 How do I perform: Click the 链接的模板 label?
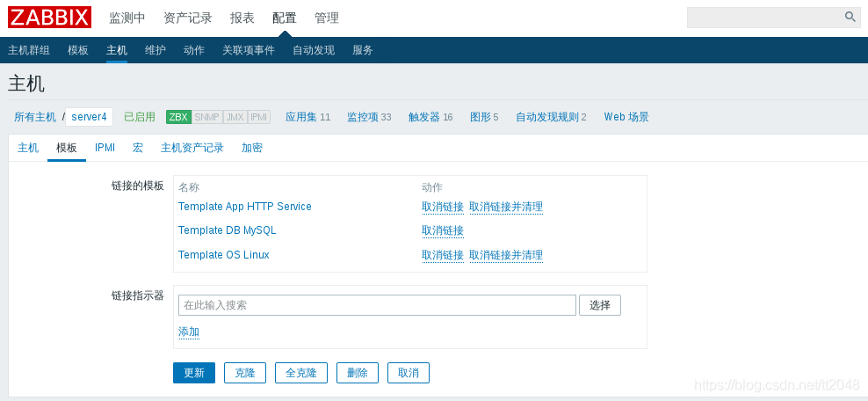click(x=138, y=186)
